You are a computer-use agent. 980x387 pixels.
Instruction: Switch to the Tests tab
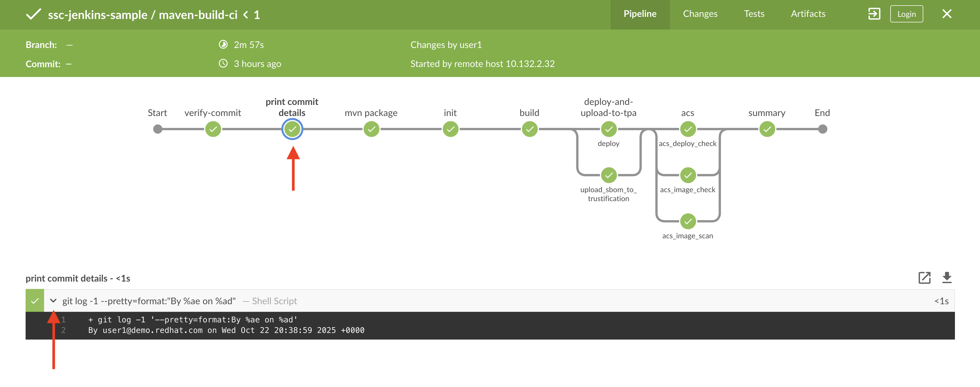754,14
